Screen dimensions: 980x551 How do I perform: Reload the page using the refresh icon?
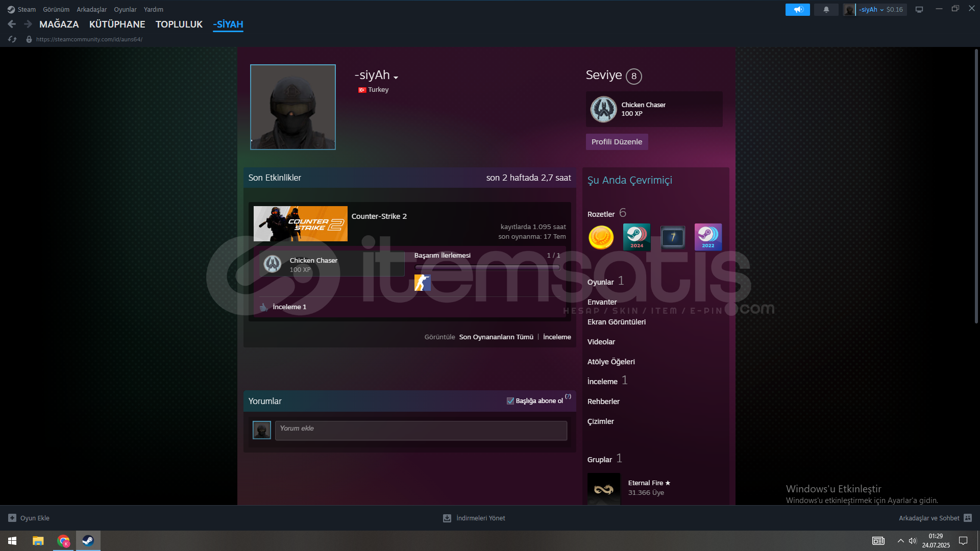pos(12,39)
